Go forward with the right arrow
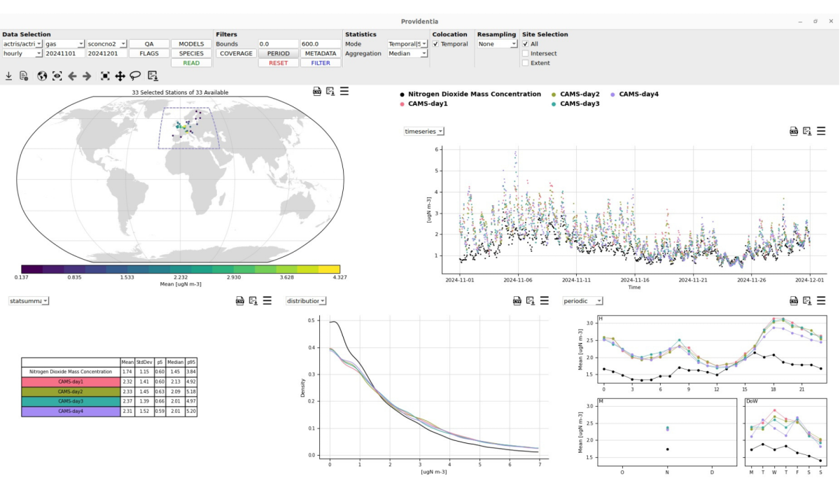840x504 pixels. click(87, 76)
